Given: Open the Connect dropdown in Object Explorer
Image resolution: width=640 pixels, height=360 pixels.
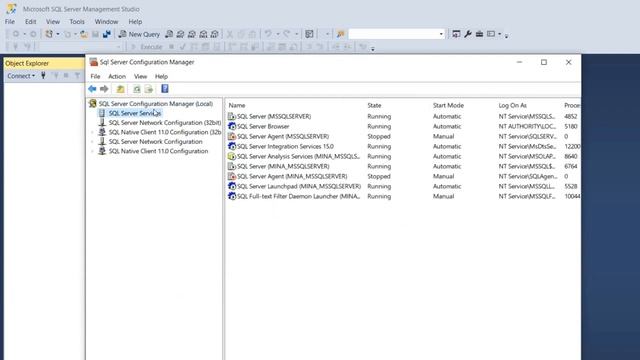Looking at the screenshot, I should [x=21, y=76].
